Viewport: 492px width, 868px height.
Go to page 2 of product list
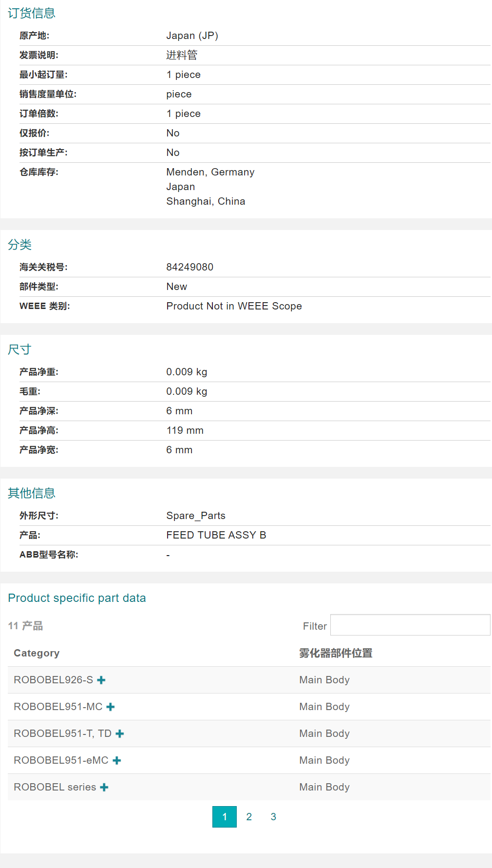pos(249,817)
